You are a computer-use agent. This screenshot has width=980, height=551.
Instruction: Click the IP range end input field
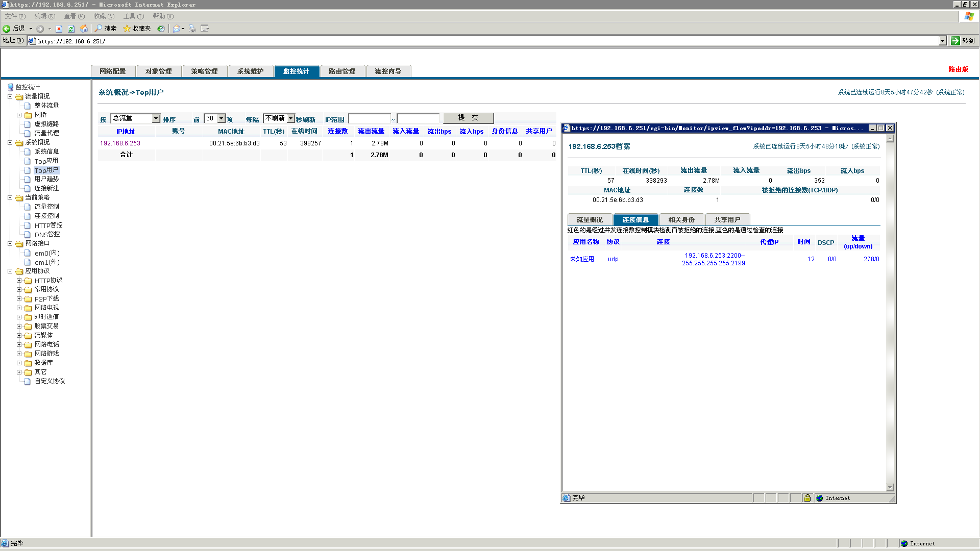[x=418, y=118]
